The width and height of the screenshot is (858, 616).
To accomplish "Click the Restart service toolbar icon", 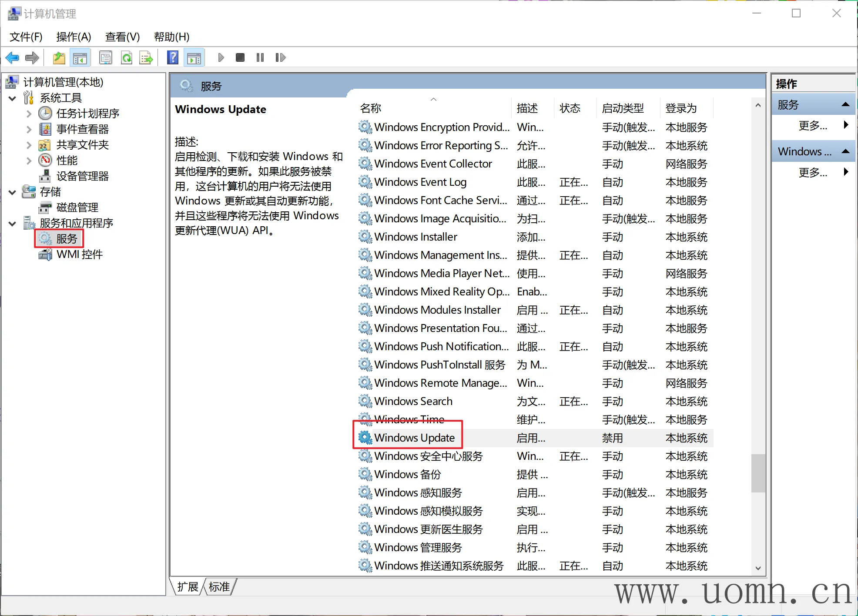I will tap(281, 57).
